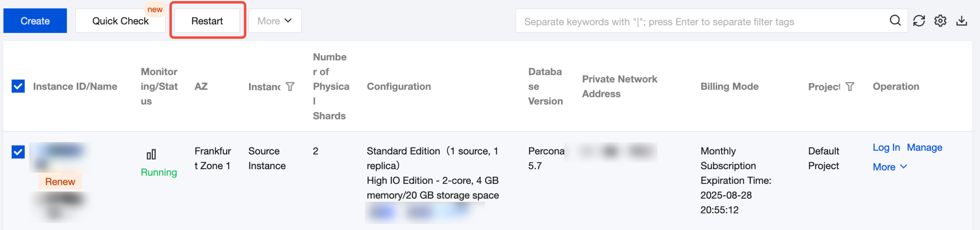Open the Manage link
Viewport: 980px width, 230px height.
(924, 148)
